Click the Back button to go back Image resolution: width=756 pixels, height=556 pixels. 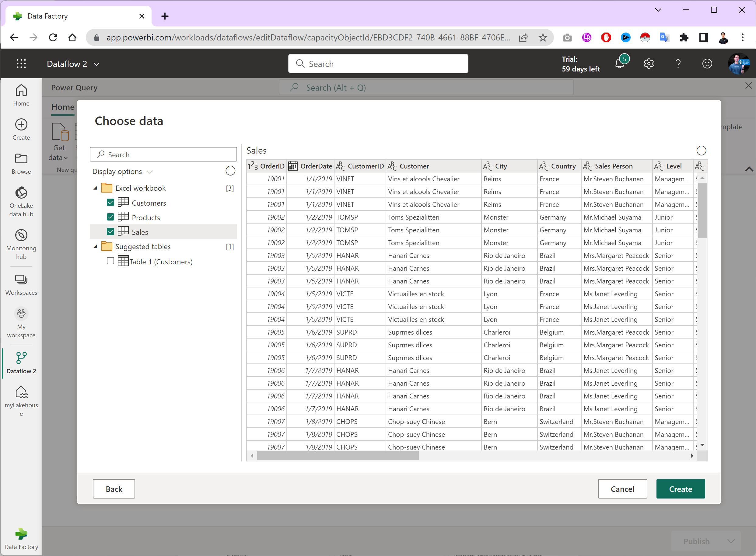click(x=114, y=488)
